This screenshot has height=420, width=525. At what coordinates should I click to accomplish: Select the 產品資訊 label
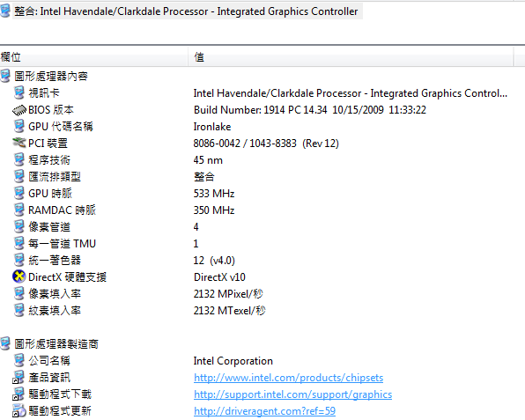point(49,378)
